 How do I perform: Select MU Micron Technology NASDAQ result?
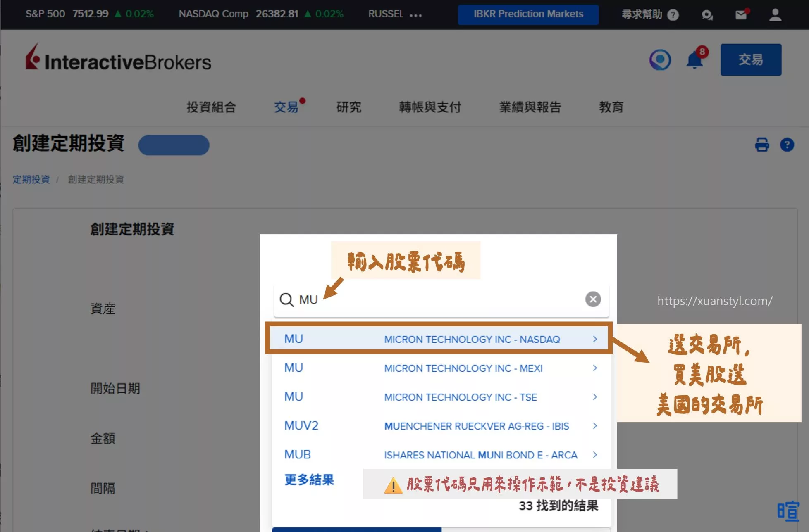pos(439,339)
